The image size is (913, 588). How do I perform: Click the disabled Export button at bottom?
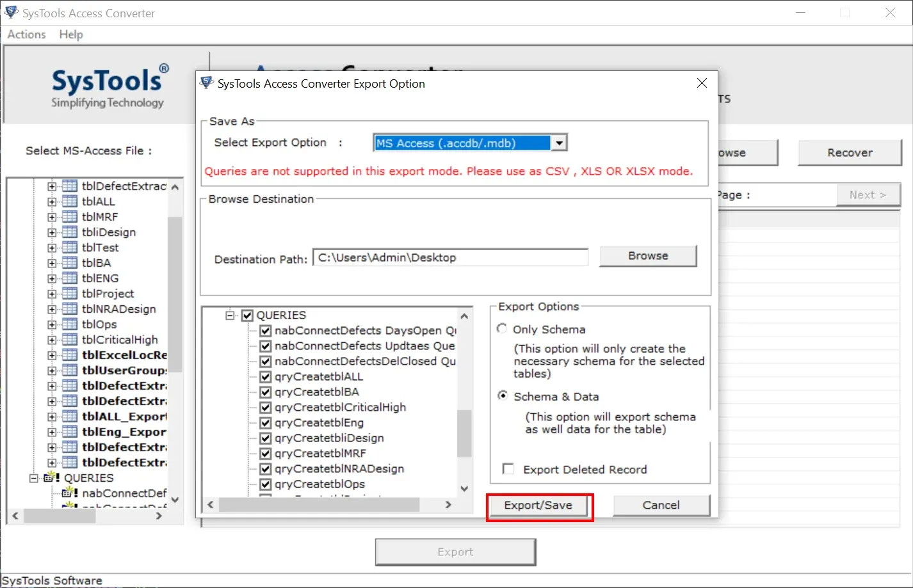click(x=455, y=552)
